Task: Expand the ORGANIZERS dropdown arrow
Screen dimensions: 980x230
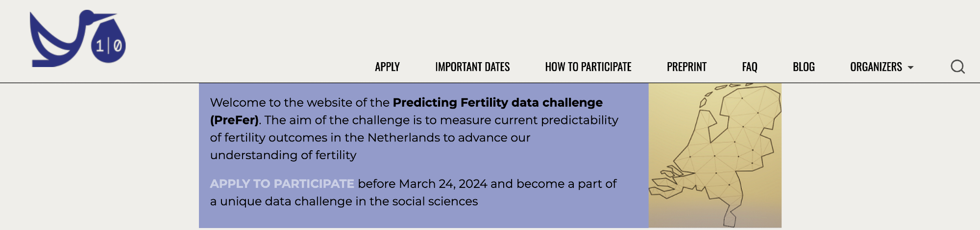Action: [x=911, y=68]
